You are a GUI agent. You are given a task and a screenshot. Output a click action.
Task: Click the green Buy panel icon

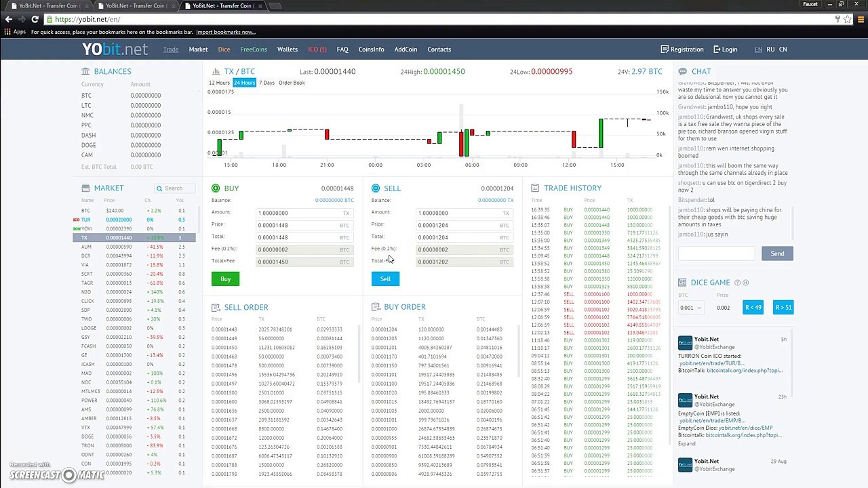click(x=216, y=188)
